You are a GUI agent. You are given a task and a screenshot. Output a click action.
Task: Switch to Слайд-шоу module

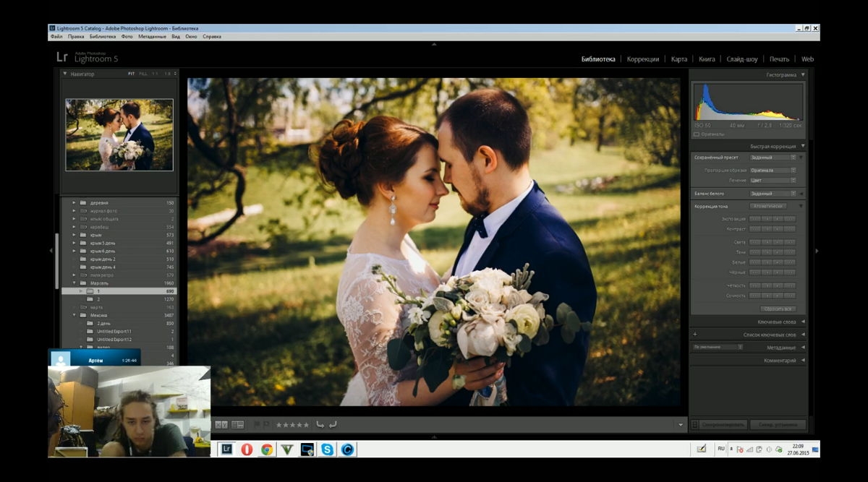[742, 59]
